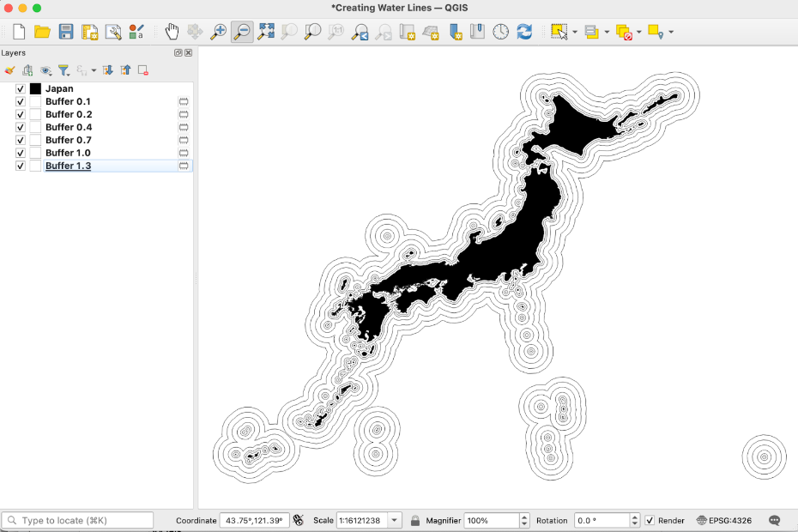Select the Pan Map hand tool
The height and width of the screenshot is (532, 798).
click(172, 32)
